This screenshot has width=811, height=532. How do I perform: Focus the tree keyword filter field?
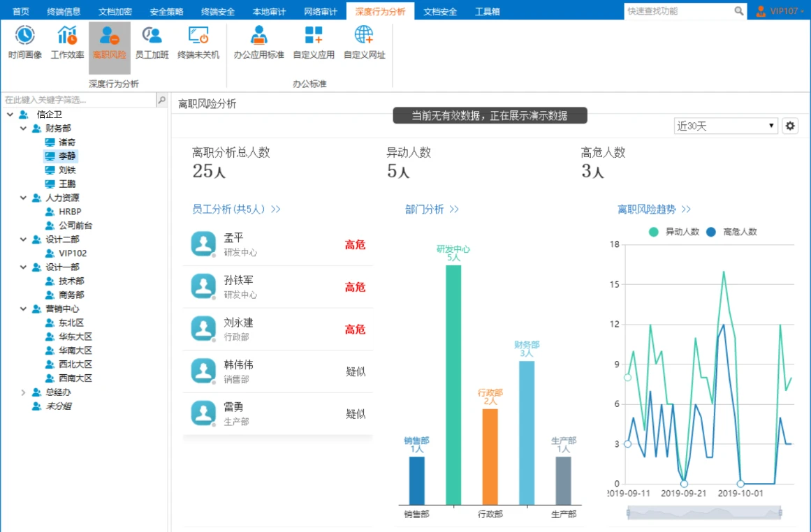pos(79,100)
